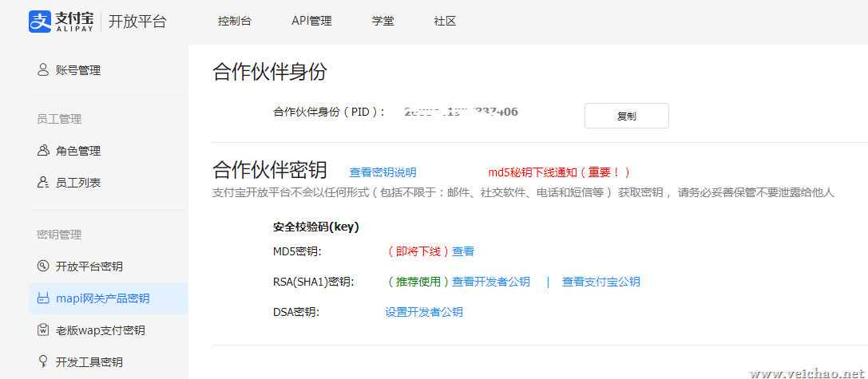
Task: Click 查看 link for the MD5密钥
Action: (x=463, y=251)
